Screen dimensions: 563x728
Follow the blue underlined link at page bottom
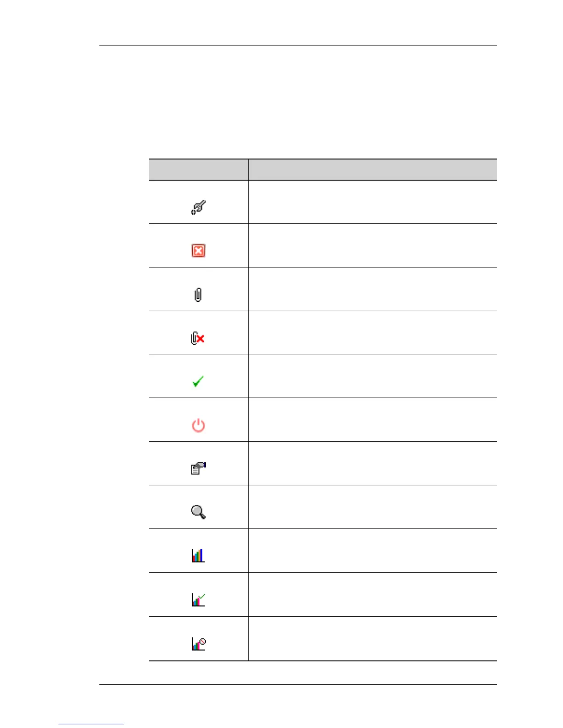click(x=91, y=723)
